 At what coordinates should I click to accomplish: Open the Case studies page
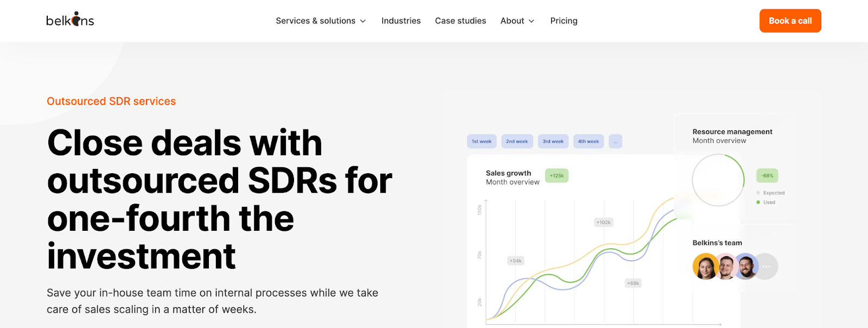(461, 21)
